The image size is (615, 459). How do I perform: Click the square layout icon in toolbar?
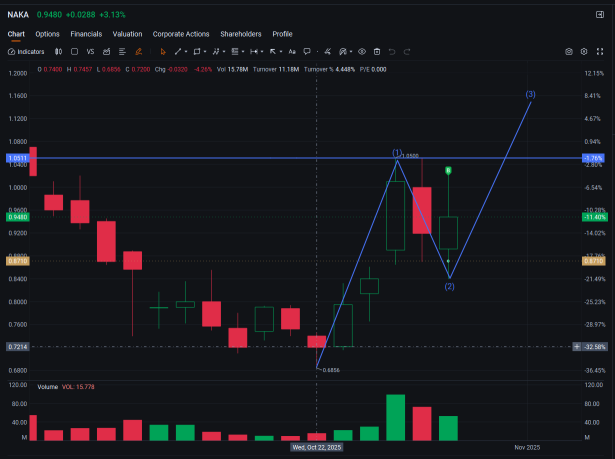(x=74, y=52)
